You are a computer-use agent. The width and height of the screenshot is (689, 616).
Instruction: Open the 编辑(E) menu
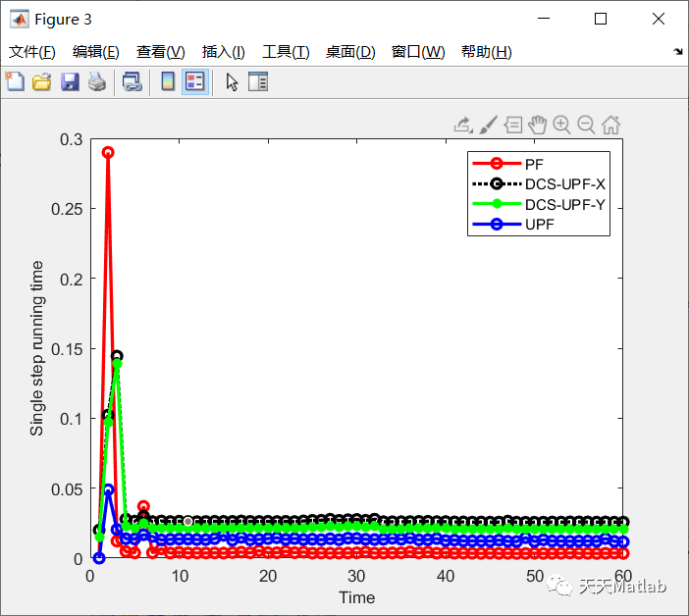pos(96,52)
